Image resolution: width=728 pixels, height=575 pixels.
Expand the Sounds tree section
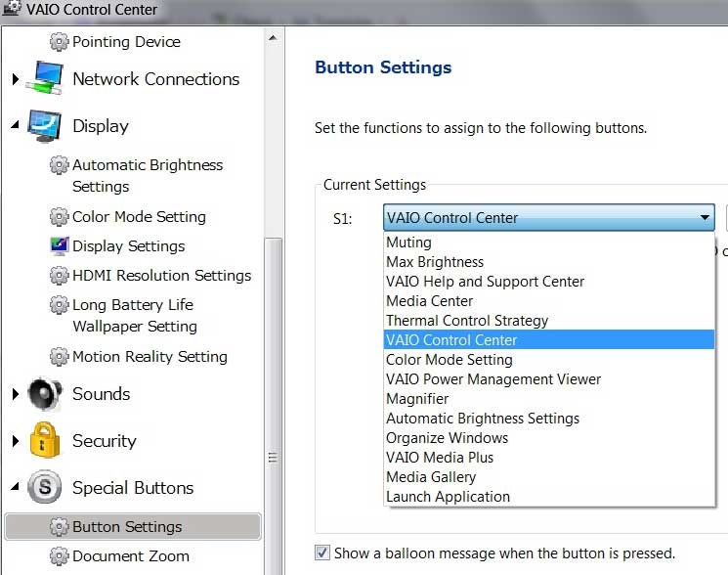tap(16, 394)
